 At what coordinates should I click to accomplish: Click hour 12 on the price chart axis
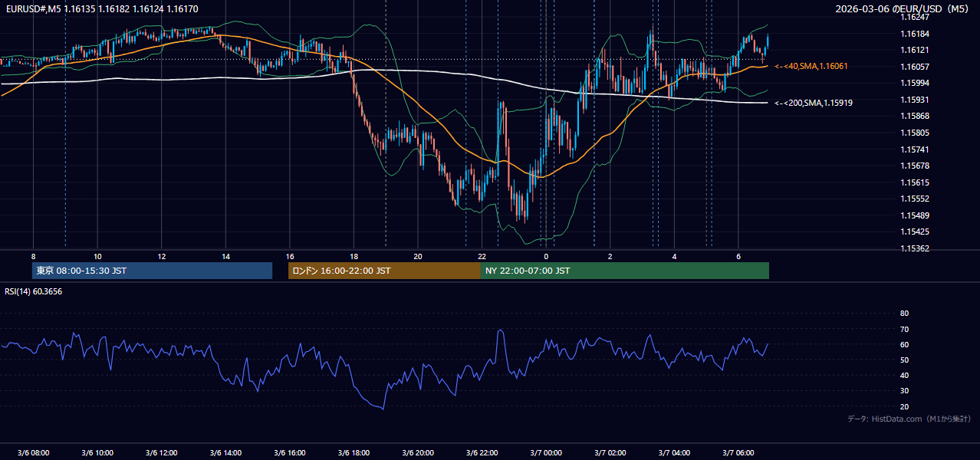[162, 256]
